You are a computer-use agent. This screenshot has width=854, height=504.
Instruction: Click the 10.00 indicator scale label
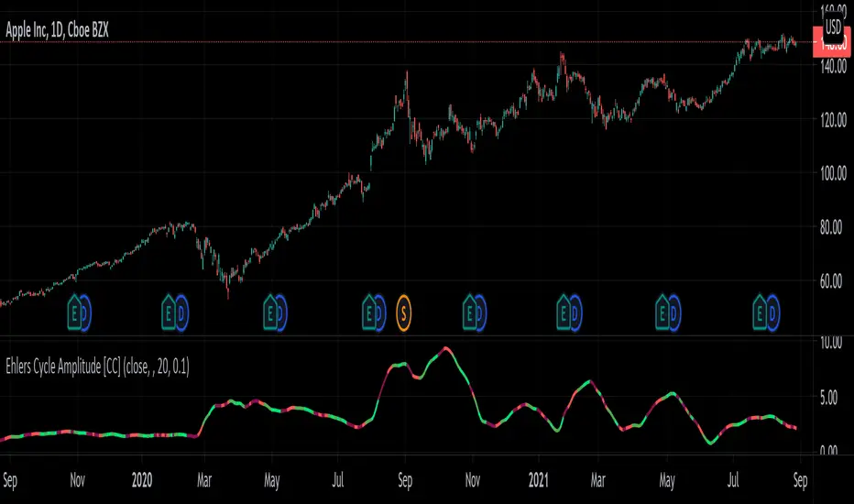831,342
